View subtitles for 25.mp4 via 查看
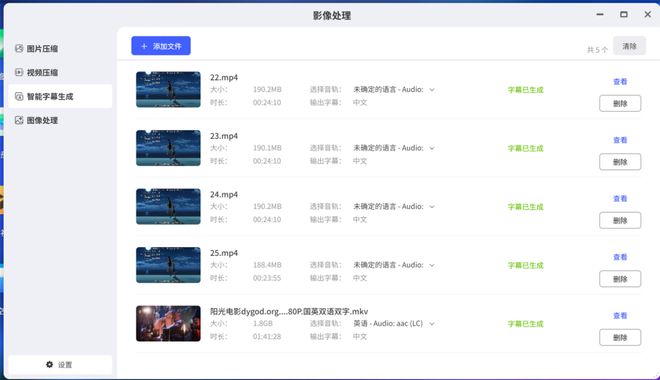 (620, 257)
